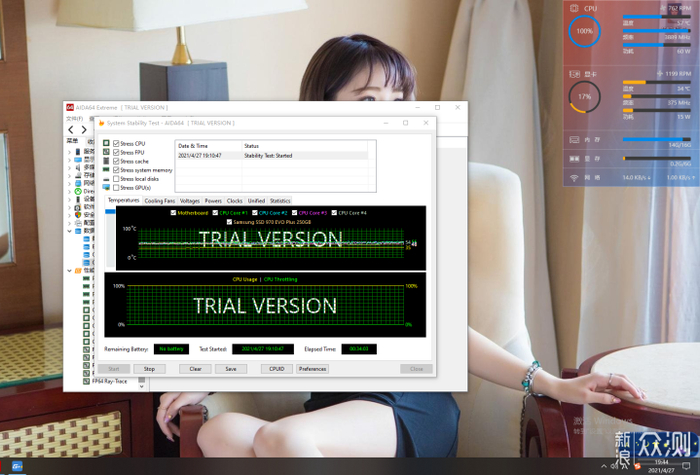Screen dimensions: 700x475
Task: Open the Statistics tab
Action: tap(280, 201)
